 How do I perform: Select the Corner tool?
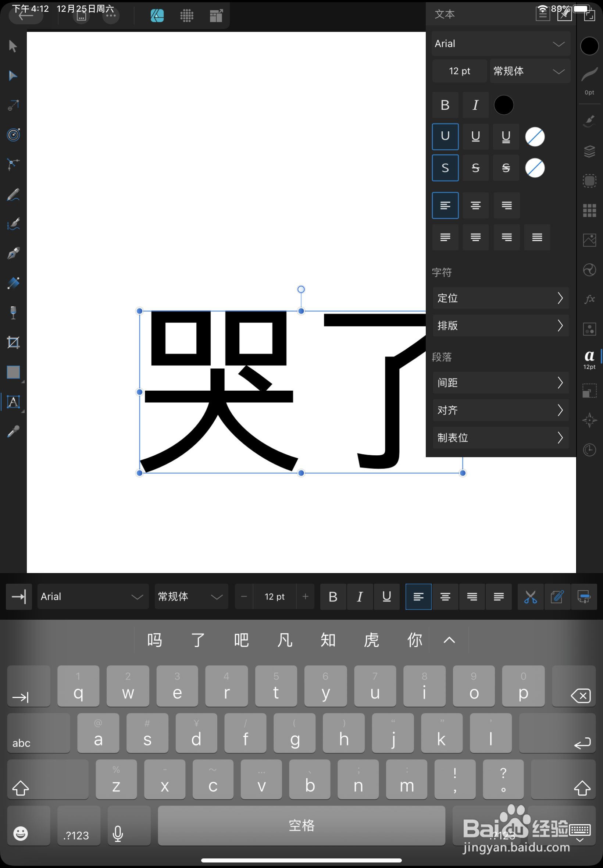click(x=13, y=164)
